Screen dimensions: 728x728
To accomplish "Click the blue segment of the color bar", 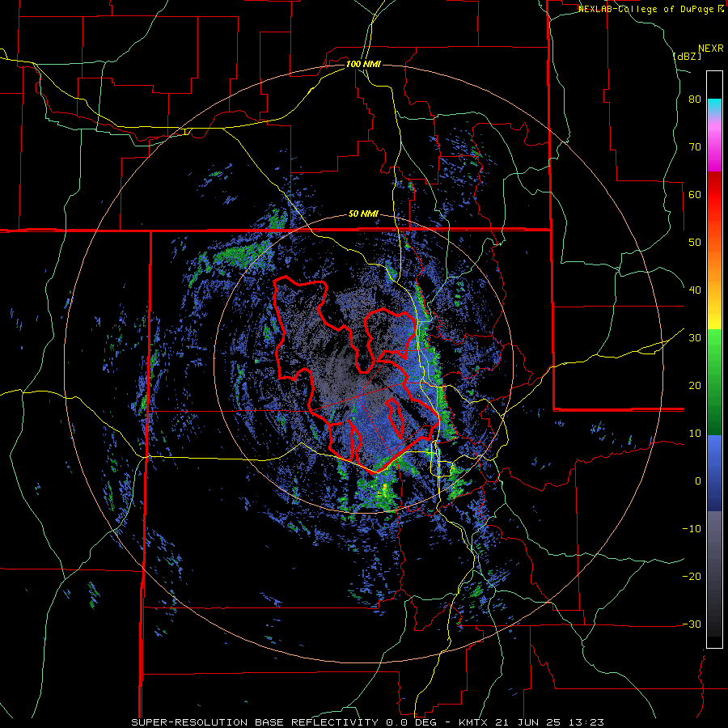I will click(x=714, y=473).
